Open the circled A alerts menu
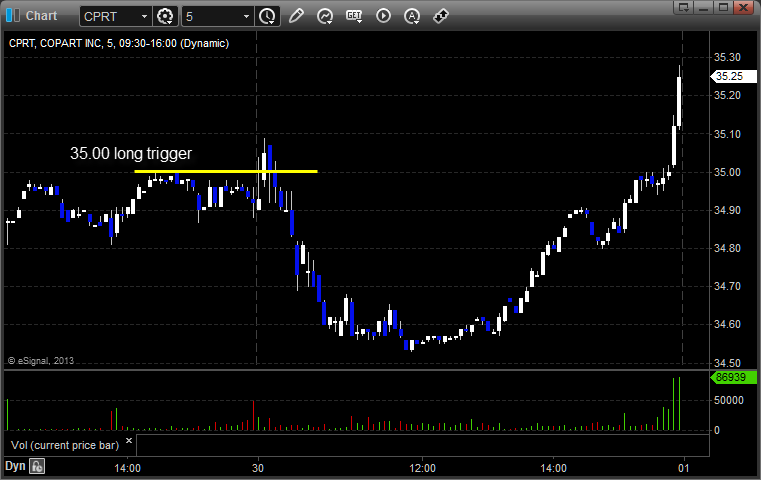The width and height of the screenshot is (761, 480). [412, 17]
